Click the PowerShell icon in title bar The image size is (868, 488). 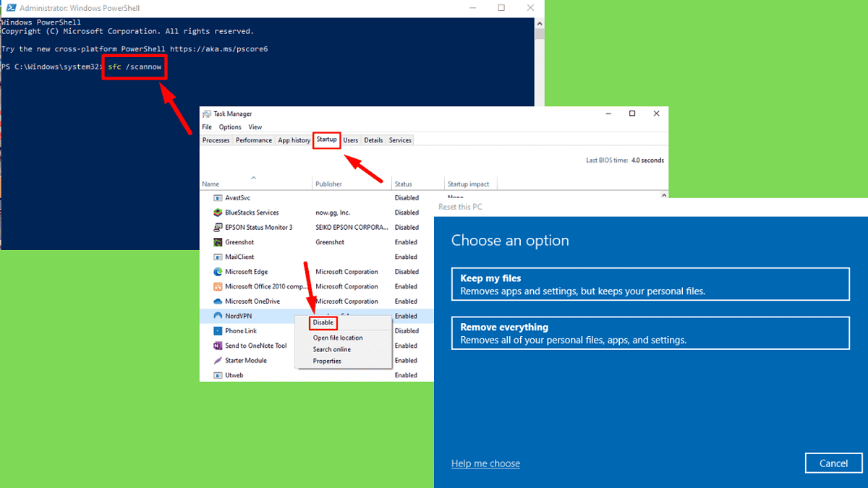[8, 8]
